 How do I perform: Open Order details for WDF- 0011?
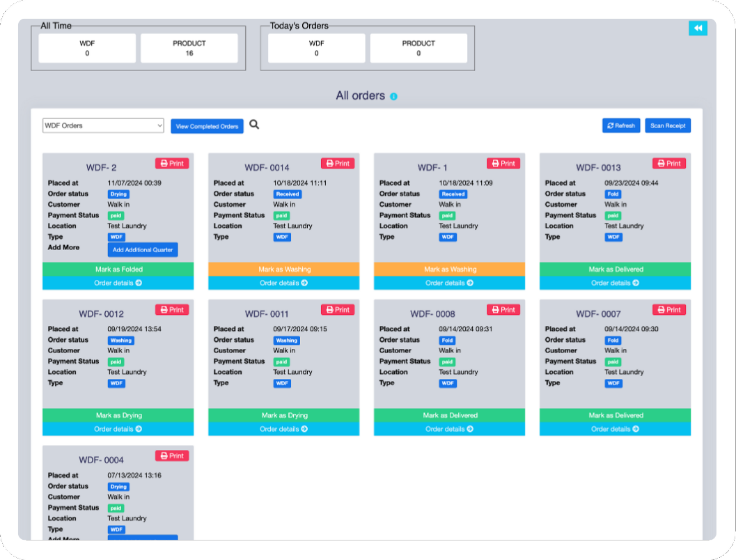[284, 429]
